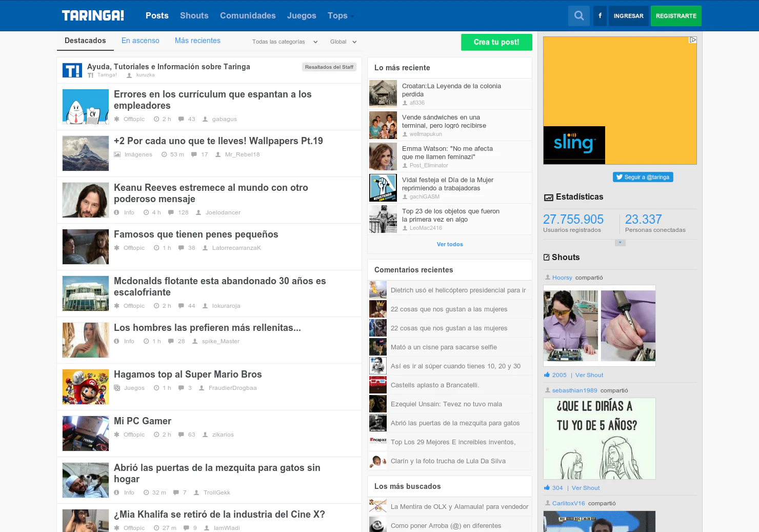Screen dimensions: 759x532
Task: Open Keanu Reeves estremece al mundo post
Action: click(x=211, y=193)
